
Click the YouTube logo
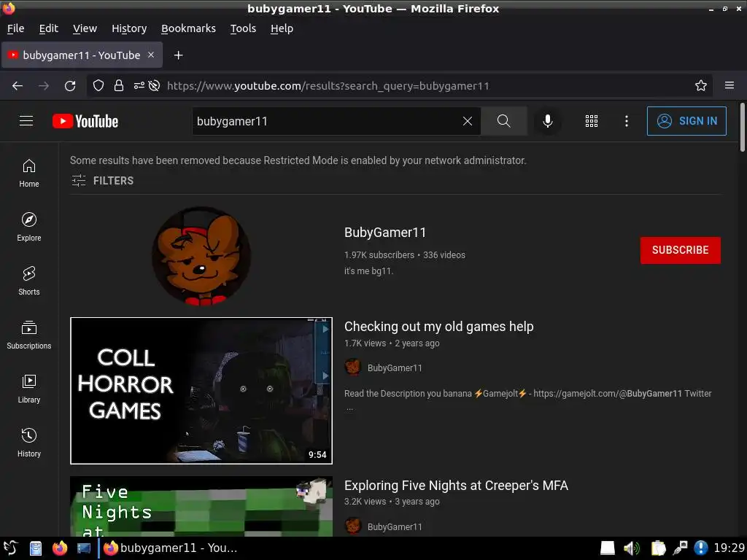click(x=85, y=121)
